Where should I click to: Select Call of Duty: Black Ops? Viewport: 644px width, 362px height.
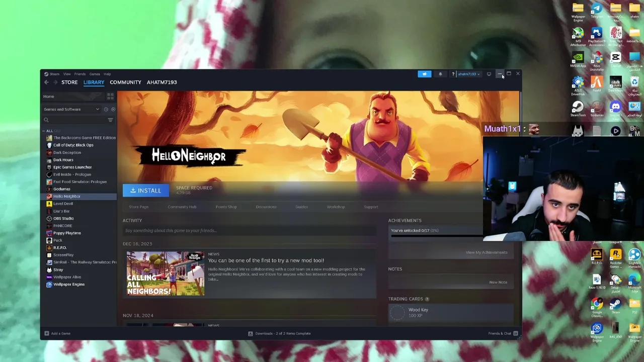pyautogui.click(x=73, y=145)
